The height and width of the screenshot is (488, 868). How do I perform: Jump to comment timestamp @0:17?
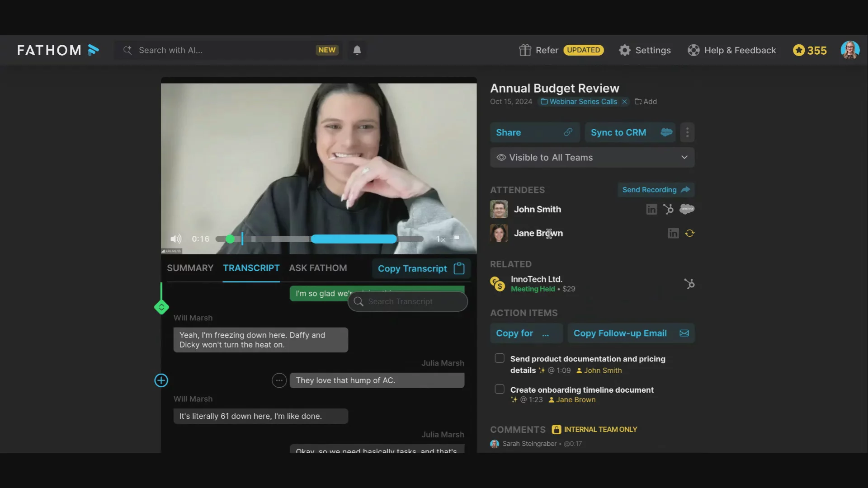tap(573, 444)
